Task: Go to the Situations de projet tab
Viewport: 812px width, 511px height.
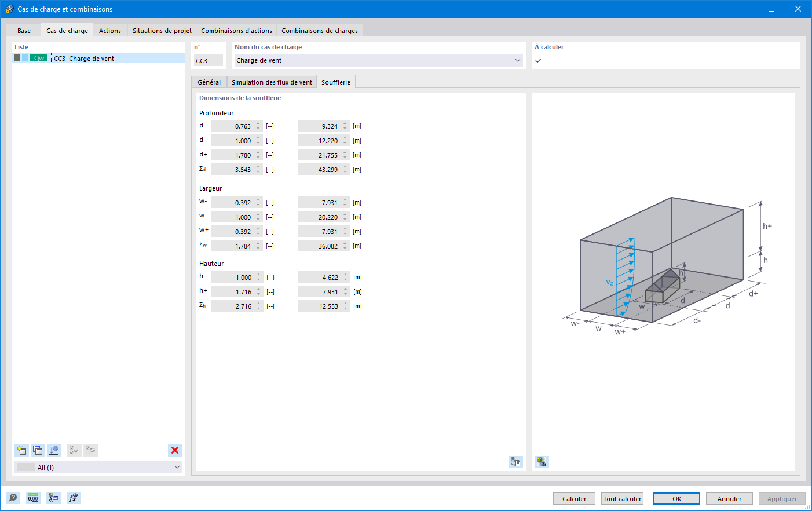Action: (162, 31)
